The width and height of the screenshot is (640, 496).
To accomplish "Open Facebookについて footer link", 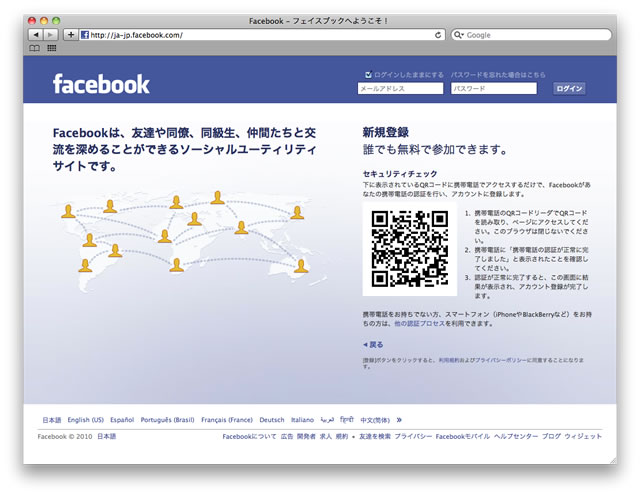I will (249, 436).
